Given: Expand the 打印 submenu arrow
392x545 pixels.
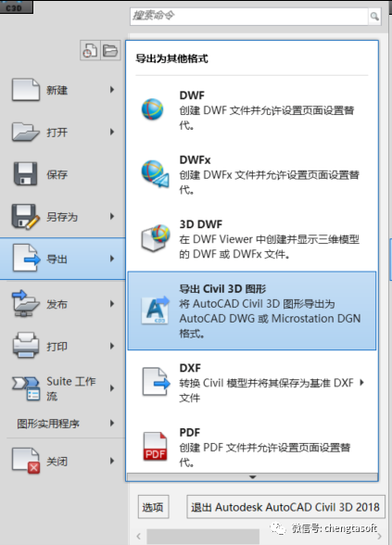Looking at the screenshot, I should tap(112, 346).
